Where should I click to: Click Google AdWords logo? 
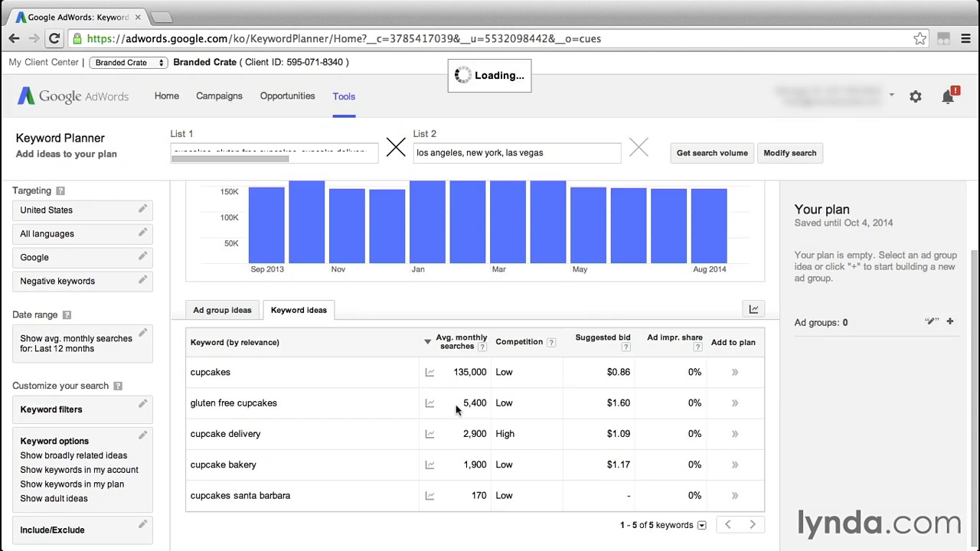click(73, 96)
